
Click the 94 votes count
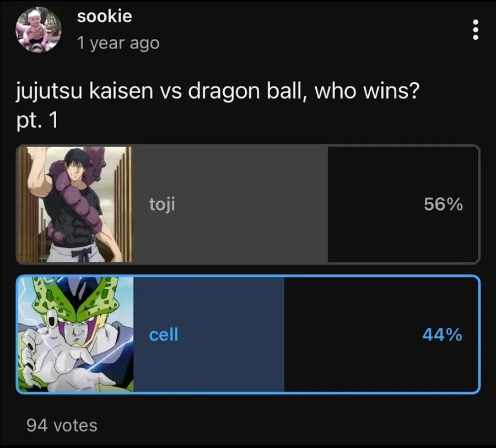pos(62,425)
